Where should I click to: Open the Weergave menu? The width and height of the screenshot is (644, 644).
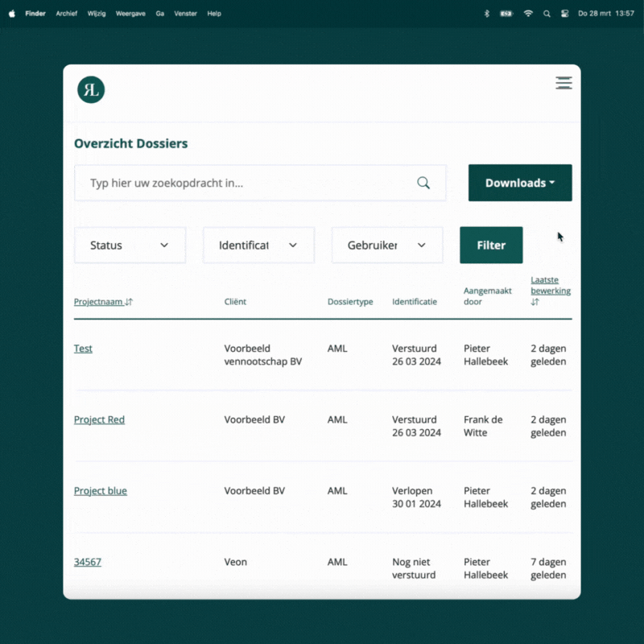[x=130, y=14]
